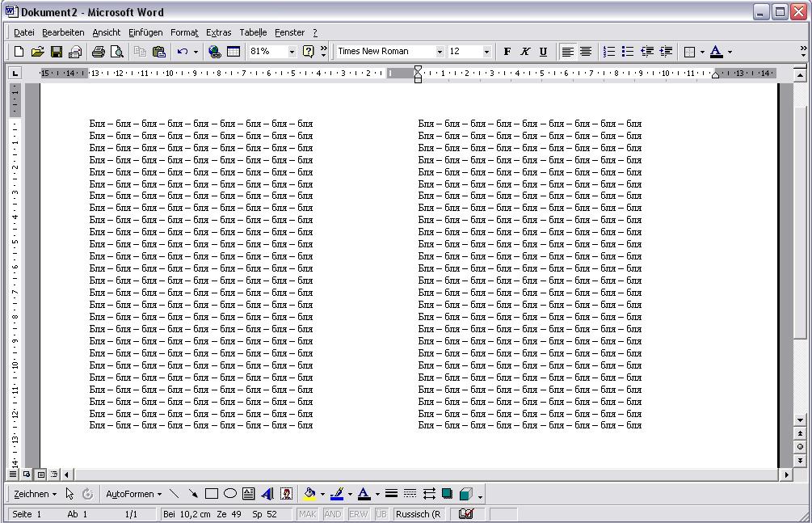Expand the font size 12 dropdown
This screenshot has height=523, width=812.
[x=486, y=52]
